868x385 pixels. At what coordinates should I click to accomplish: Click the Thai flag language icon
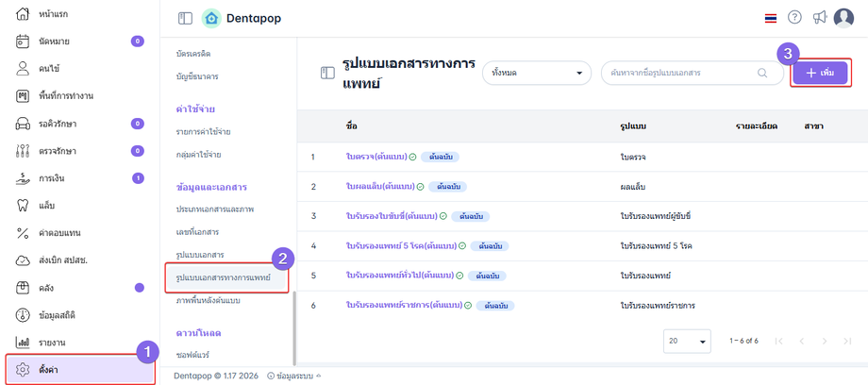tap(771, 18)
